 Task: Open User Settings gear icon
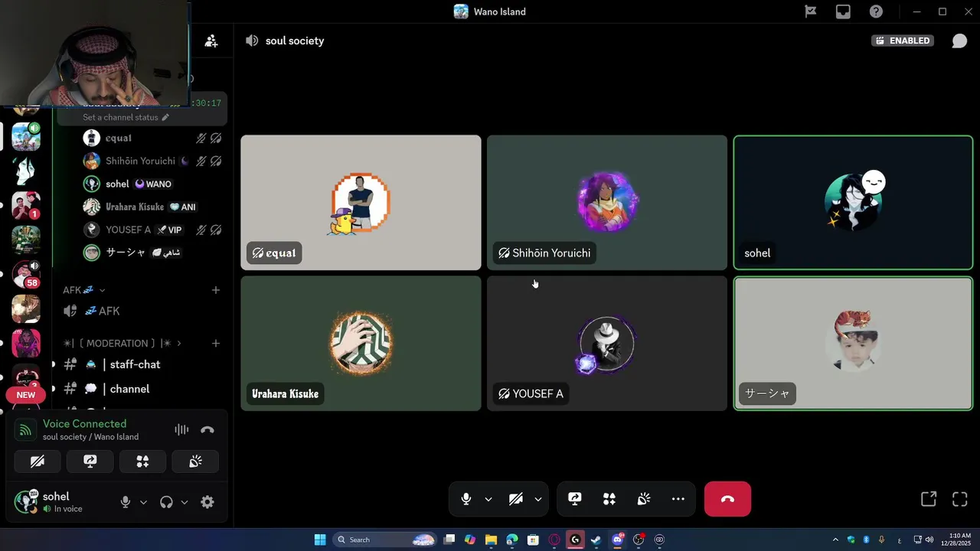[x=207, y=502]
